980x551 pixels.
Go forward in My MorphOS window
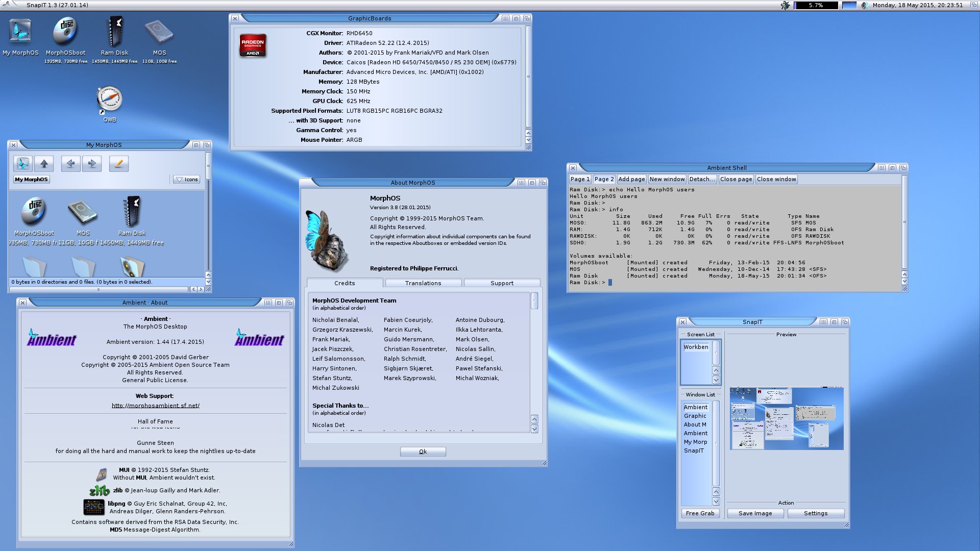[x=92, y=164]
